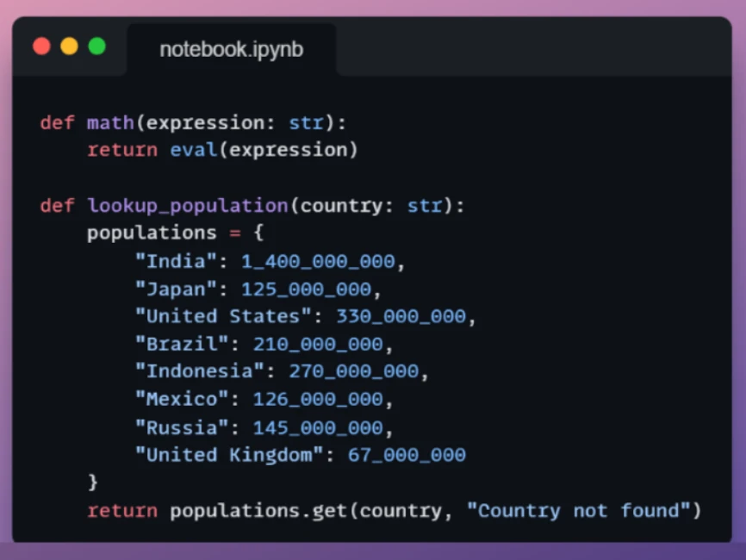Click the populations.get method call
This screenshot has height=560, width=746.
click(258, 511)
